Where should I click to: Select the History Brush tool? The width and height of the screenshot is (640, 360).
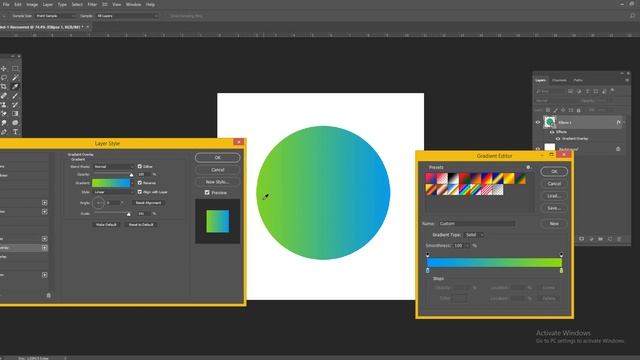coord(15,104)
